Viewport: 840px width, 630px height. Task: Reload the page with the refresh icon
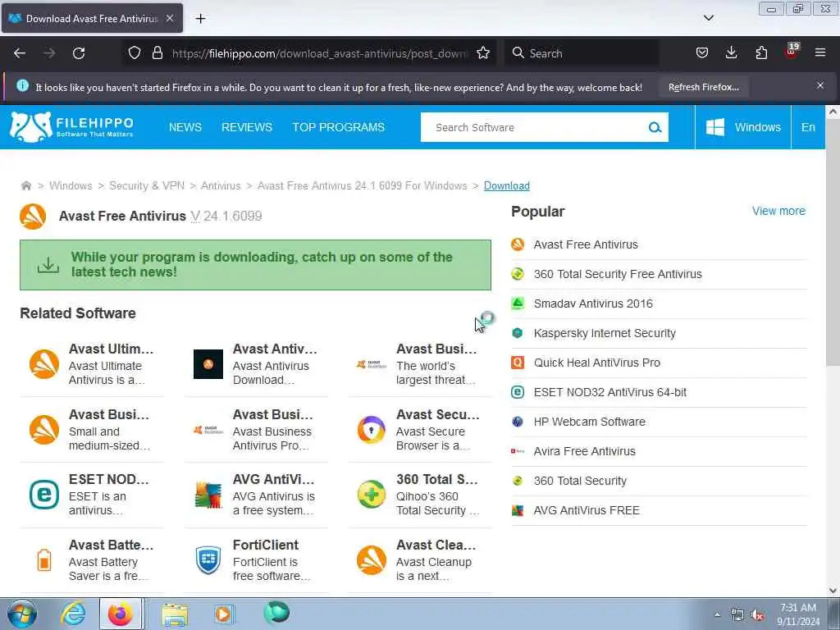tap(79, 53)
